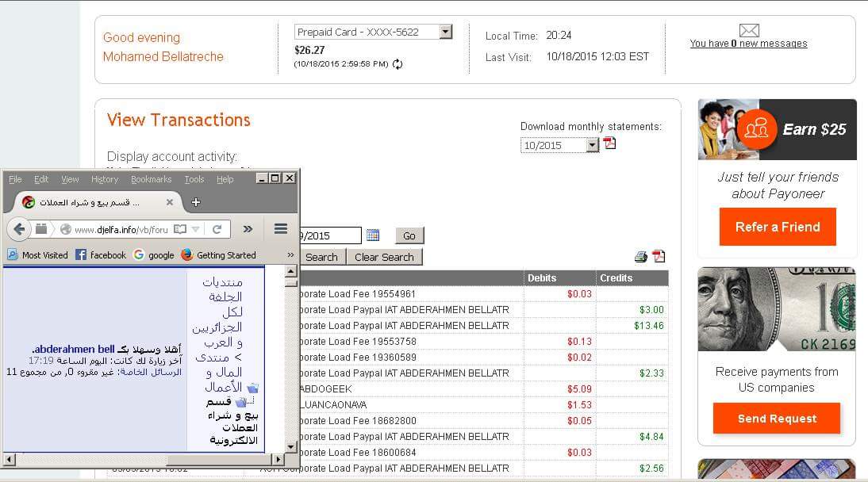This screenshot has height=482, width=868.
Task: Open the hundred dollar bill banner image
Action: click(x=777, y=309)
